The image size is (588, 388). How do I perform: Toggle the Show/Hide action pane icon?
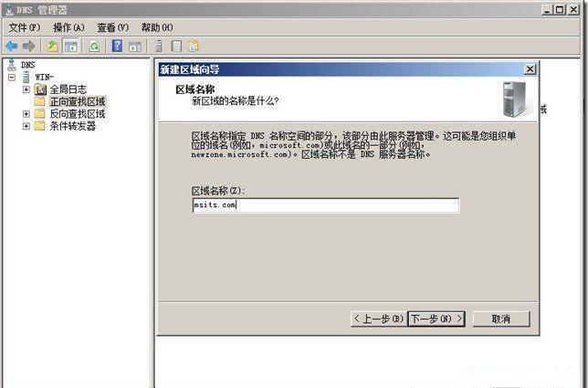[135, 47]
